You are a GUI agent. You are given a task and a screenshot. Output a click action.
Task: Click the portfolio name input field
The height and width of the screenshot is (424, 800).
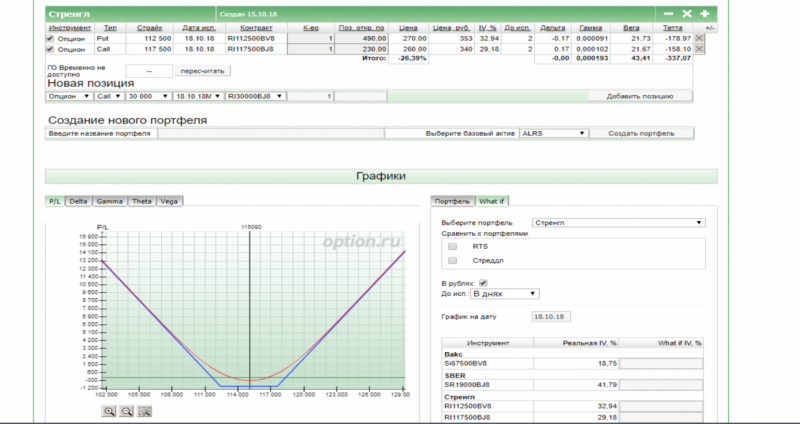point(270,132)
